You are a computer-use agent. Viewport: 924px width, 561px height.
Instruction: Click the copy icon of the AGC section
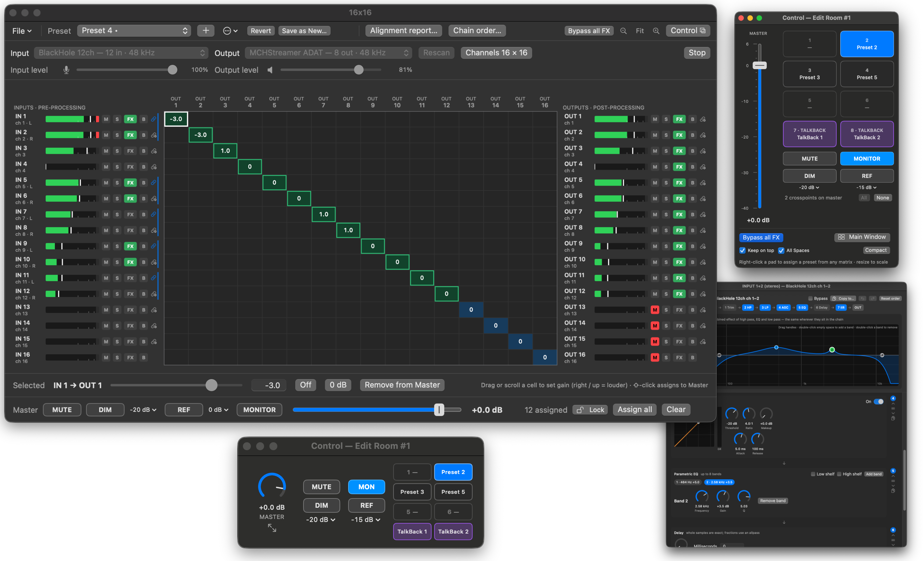click(893, 418)
